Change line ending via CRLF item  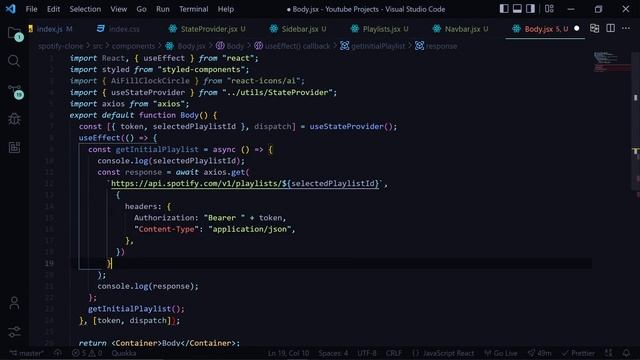[x=393, y=353]
